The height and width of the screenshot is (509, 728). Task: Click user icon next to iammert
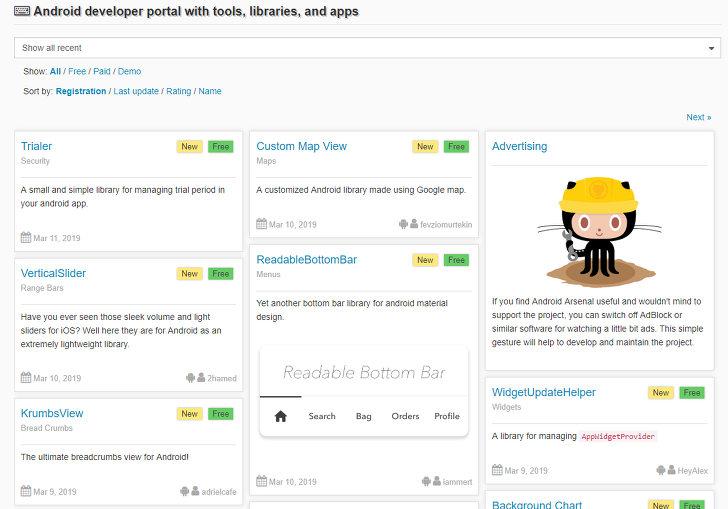[x=437, y=481]
